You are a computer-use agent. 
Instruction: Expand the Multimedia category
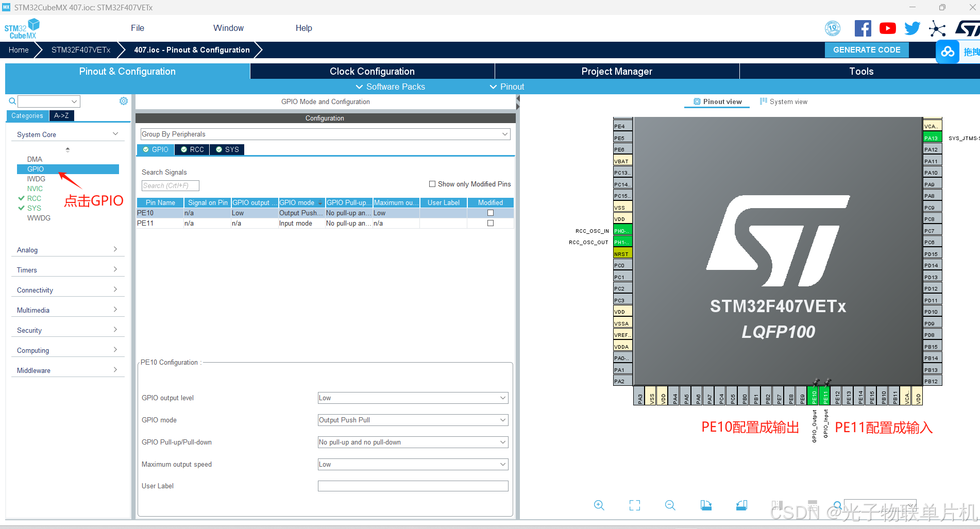point(67,310)
